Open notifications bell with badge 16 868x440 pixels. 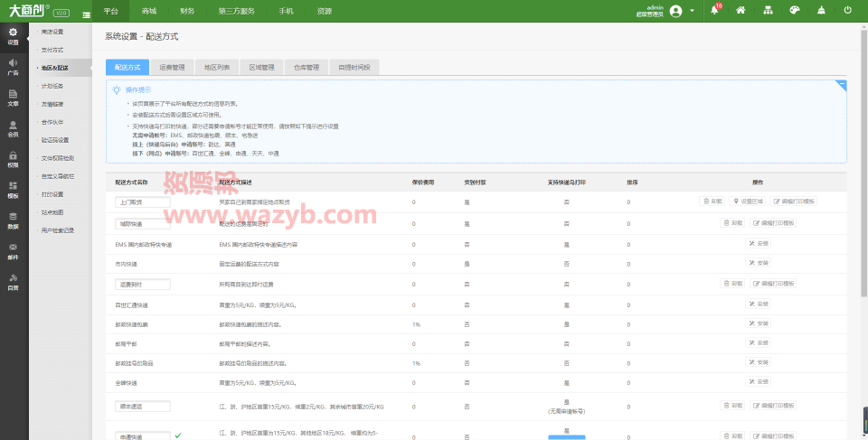pos(714,11)
